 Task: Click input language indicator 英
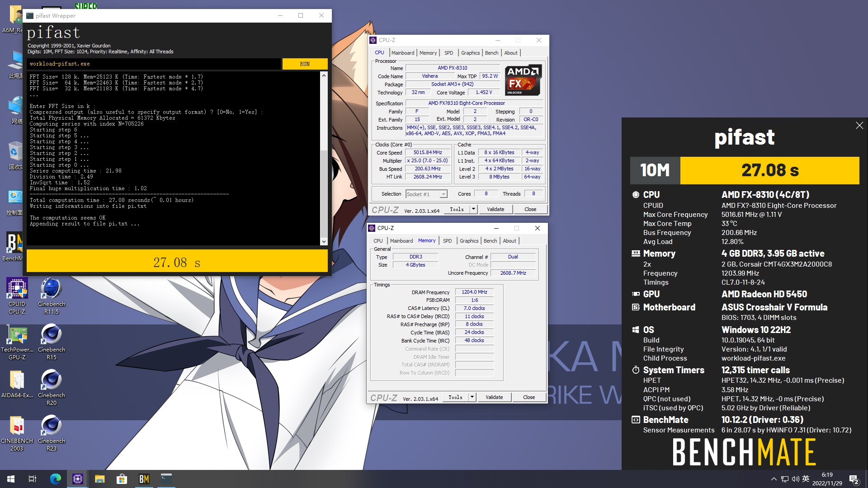[806, 479]
